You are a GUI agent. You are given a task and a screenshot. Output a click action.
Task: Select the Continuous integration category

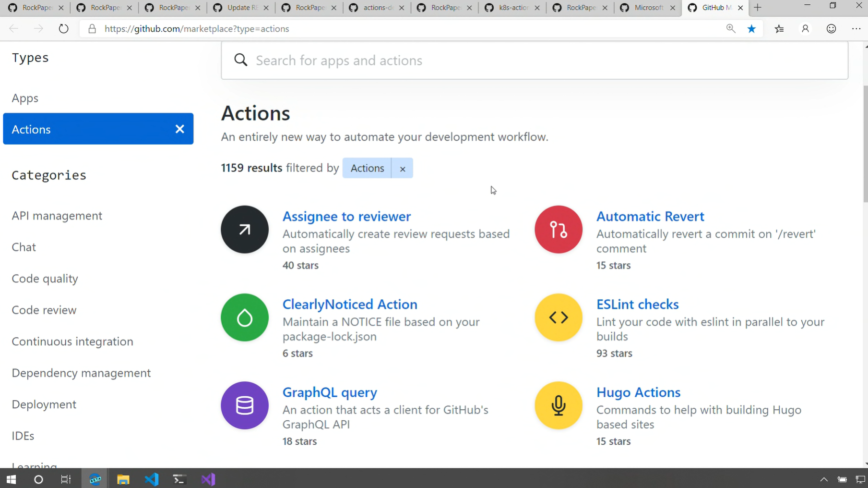coord(72,342)
